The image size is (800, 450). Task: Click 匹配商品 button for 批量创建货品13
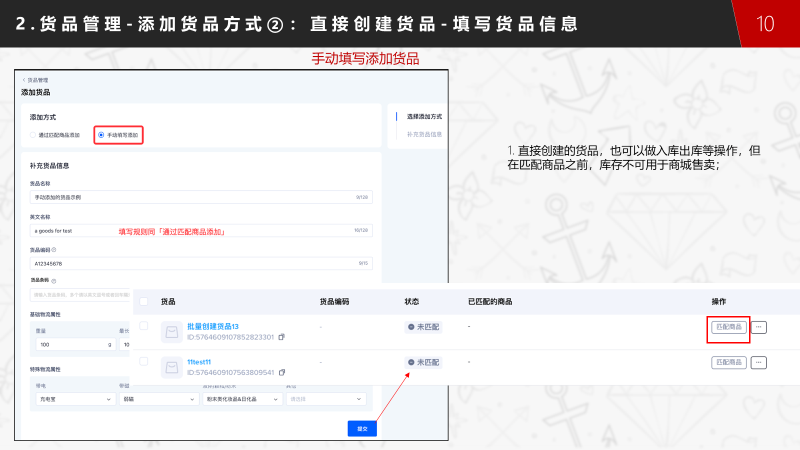click(729, 327)
